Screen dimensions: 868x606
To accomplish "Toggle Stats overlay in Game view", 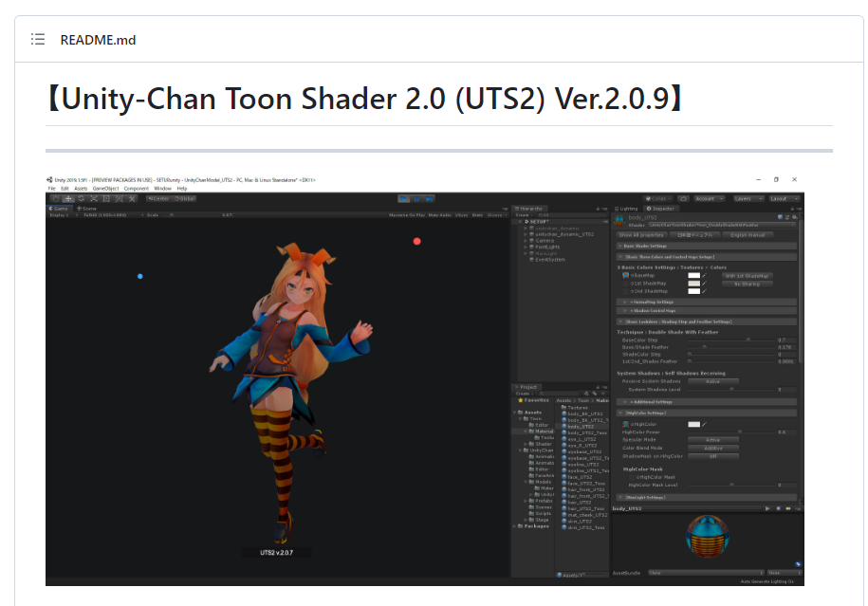I will [x=478, y=215].
